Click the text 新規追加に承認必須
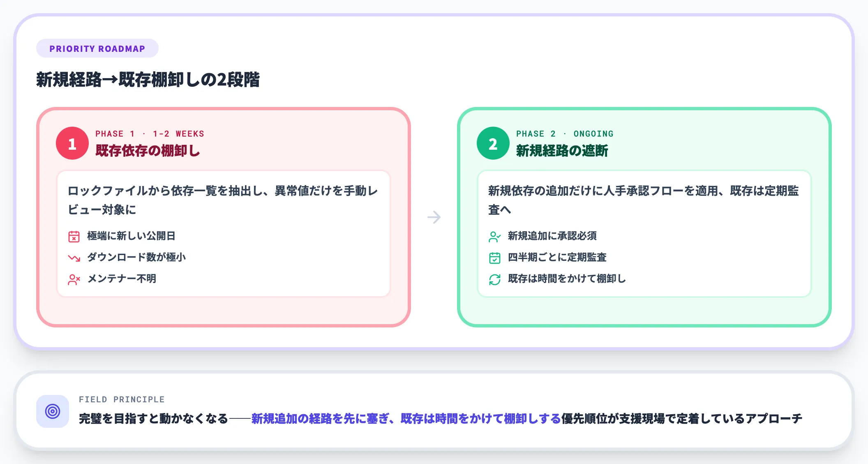The image size is (868, 464). coord(552,236)
